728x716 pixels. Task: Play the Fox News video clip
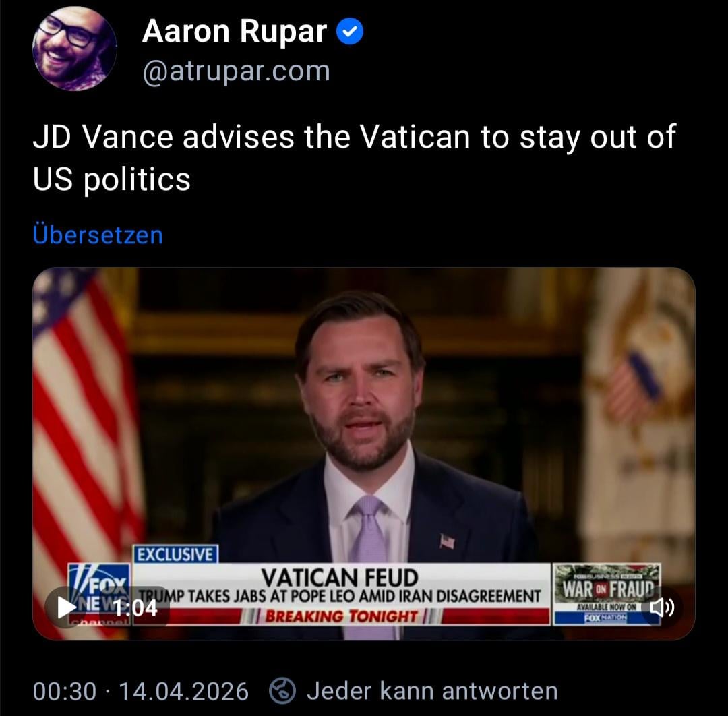pyautogui.click(x=66, y=607)
